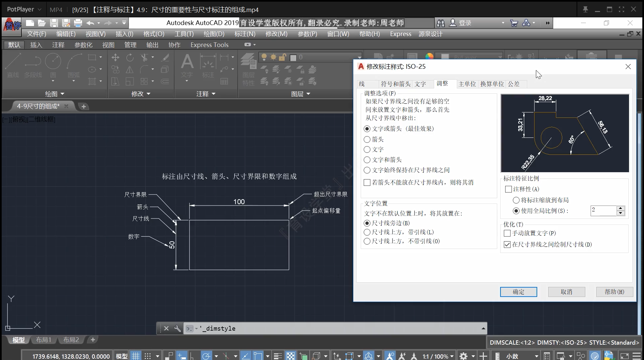Viewport: 644px width, 360px height.
Task: Click the 模型 button in status bar
Action: point(121,356)
